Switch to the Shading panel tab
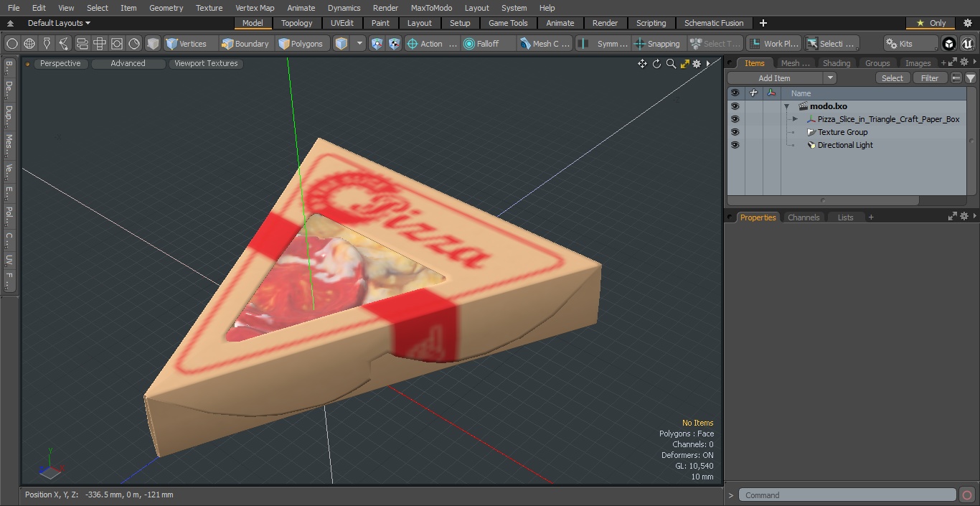 pyautogui.click(x=837, y=63)
